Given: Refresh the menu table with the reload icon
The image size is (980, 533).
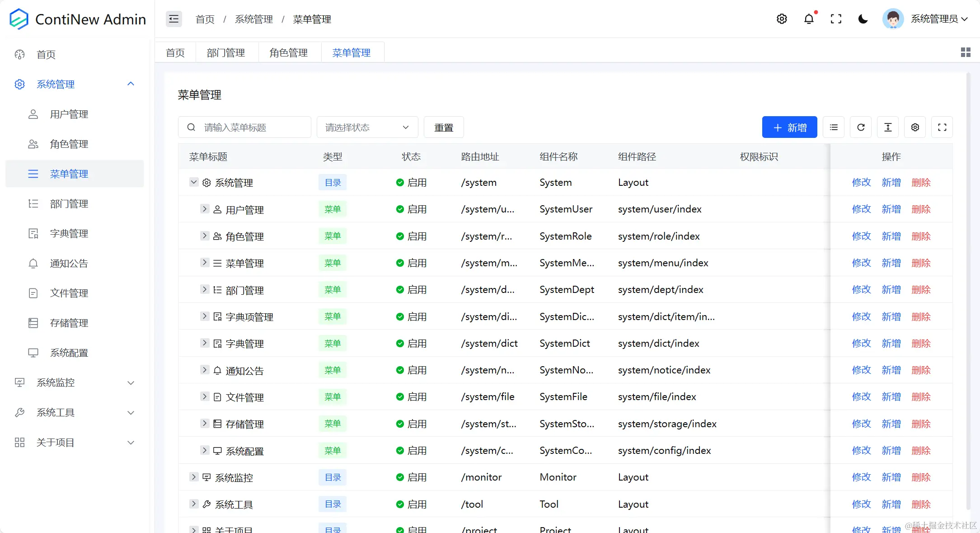Looking at the screenshot, I should point(861,127).
